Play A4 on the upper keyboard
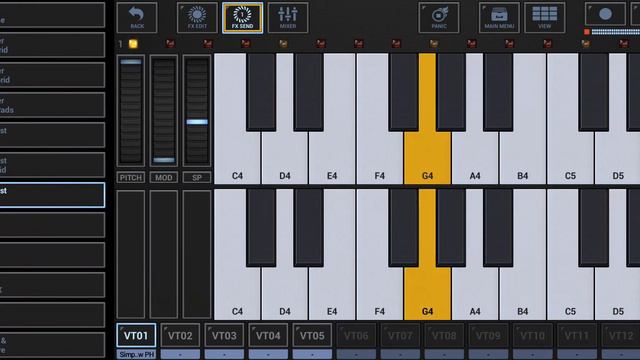 point(475,159)
